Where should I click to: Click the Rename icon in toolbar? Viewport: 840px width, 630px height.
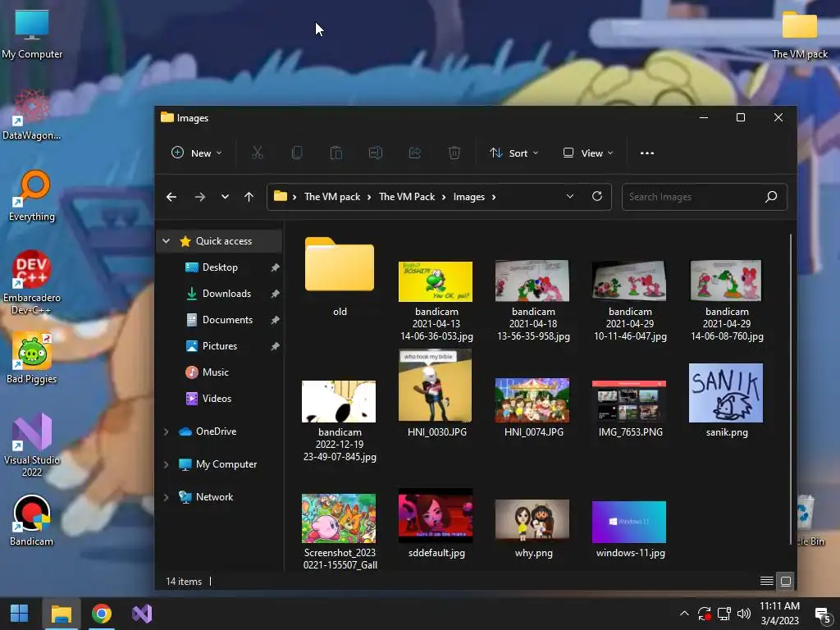tap(376, 153)
